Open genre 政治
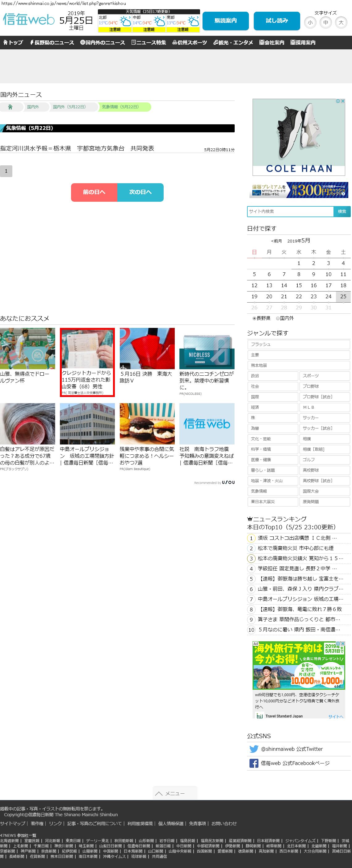This screenshot has height=868, width=352. tap(273, 376)
